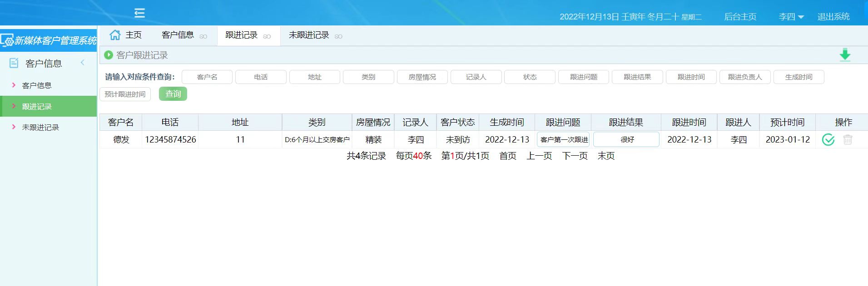868x286 pixels.
Task: Close the 跟进记录 tab via its icon
Action: (267, 36)
